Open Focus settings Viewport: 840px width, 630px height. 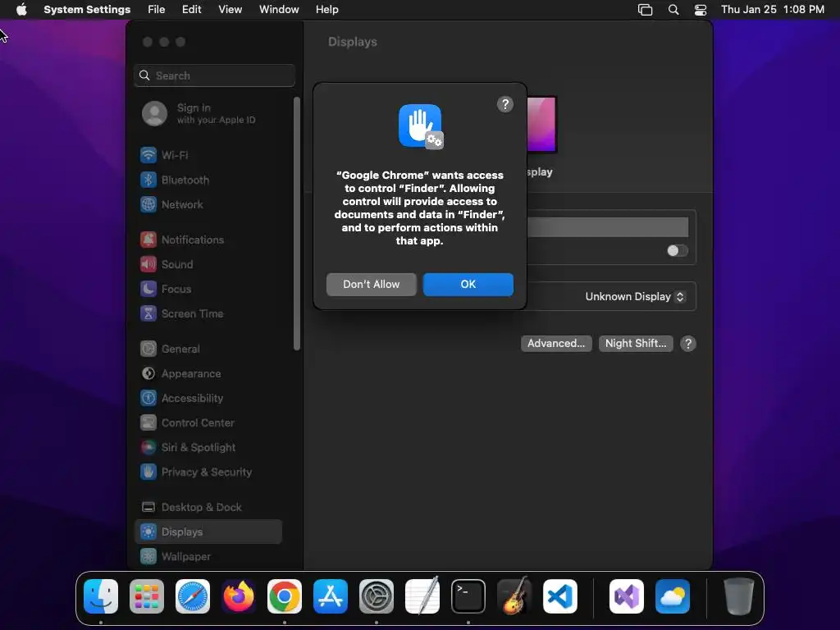coord(208,290)
